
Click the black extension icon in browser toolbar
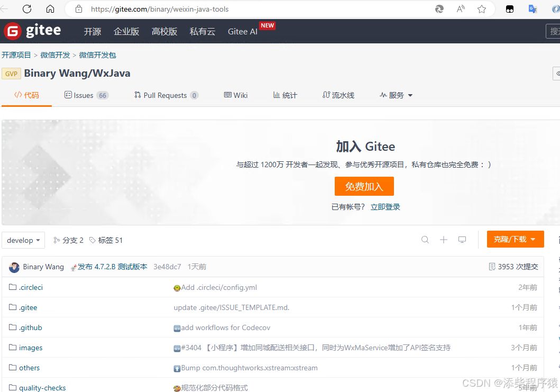510,10
